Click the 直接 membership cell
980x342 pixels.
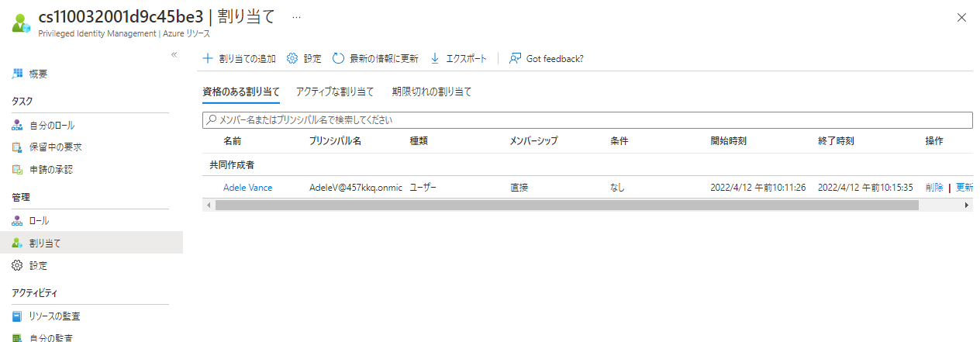(519, 187)
